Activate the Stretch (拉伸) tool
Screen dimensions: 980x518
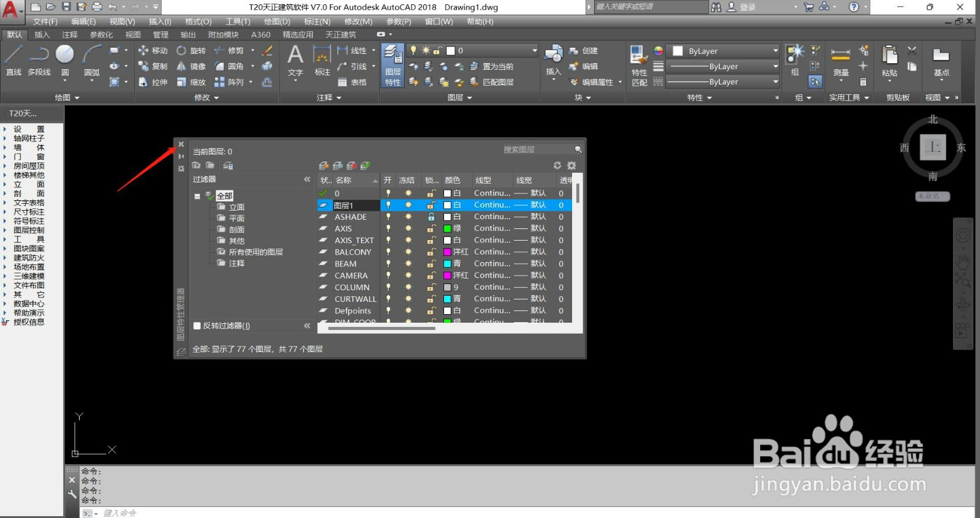(153, 82)
